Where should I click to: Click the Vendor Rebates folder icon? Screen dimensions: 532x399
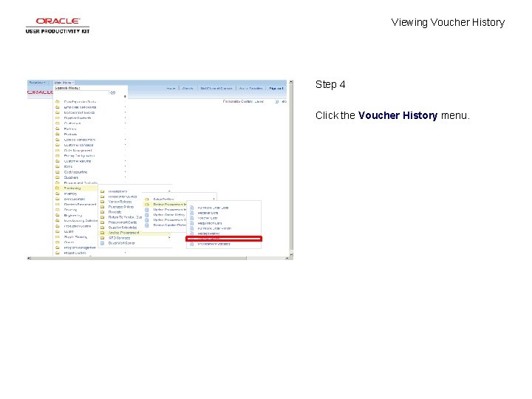click(x=102, y=202)
